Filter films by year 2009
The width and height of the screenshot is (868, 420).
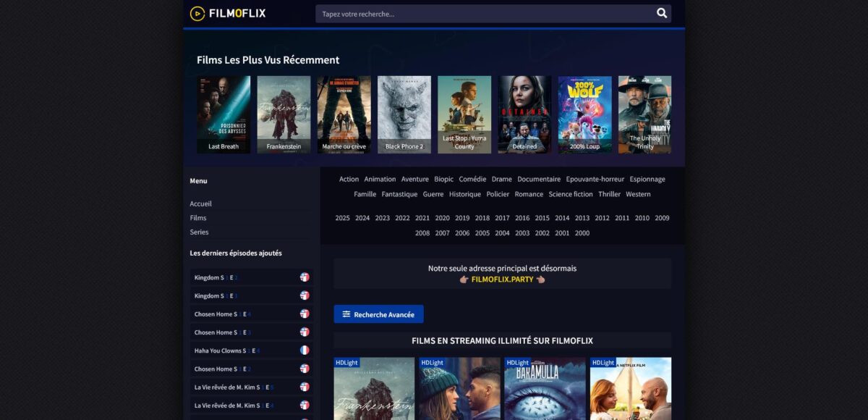point(662,218)
